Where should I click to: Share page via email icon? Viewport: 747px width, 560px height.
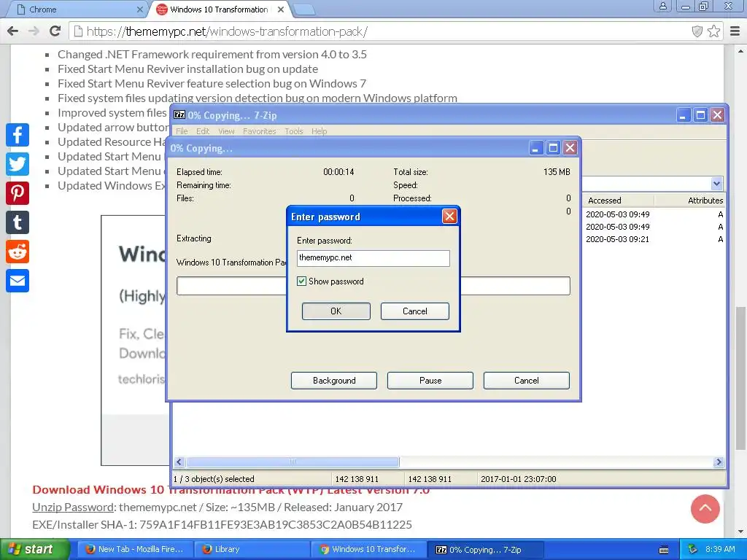[x=18, y=281]
